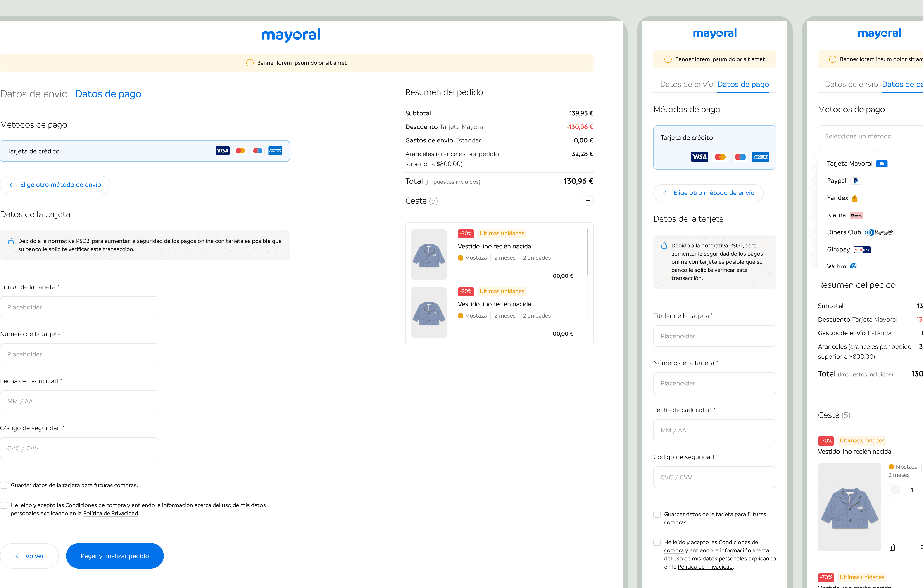
Task: Accept Condiciones de compra checkbox on desktop
Action: point(4,505)
